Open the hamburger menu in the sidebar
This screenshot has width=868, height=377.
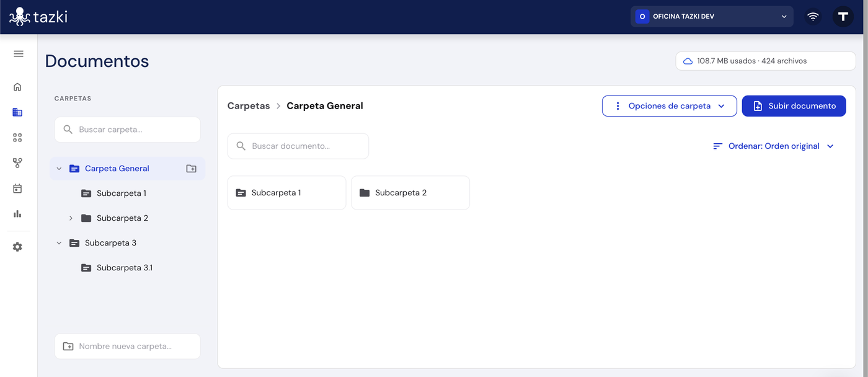point(19,54)
